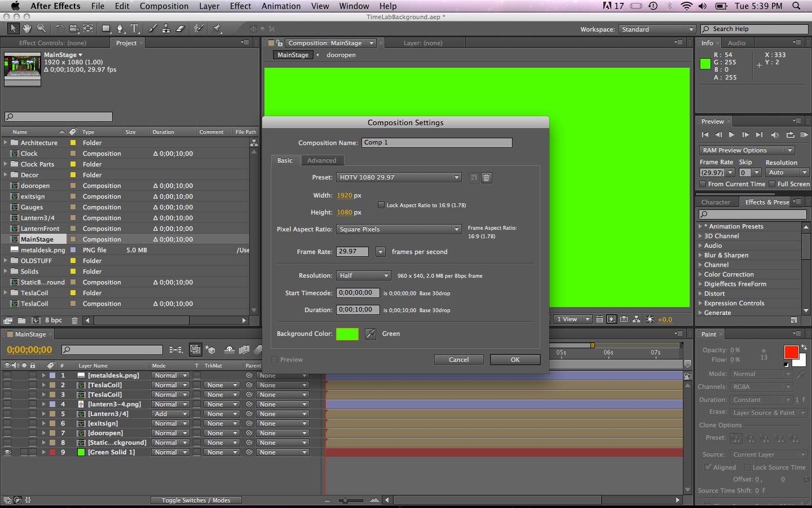This screenshot has width=812, height=508.
Task: Select the Puppet Pin tool
Action: (x=217, y=28)
